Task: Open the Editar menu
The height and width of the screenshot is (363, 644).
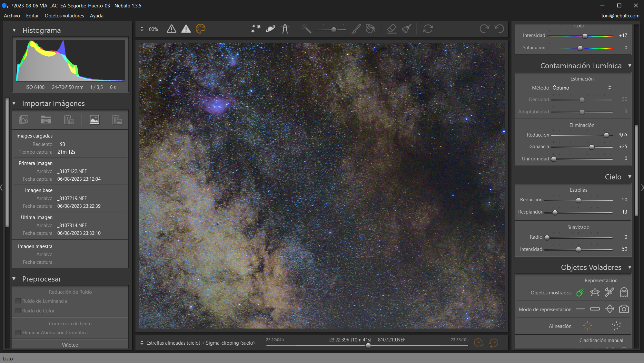Action: tap(32, 15)
